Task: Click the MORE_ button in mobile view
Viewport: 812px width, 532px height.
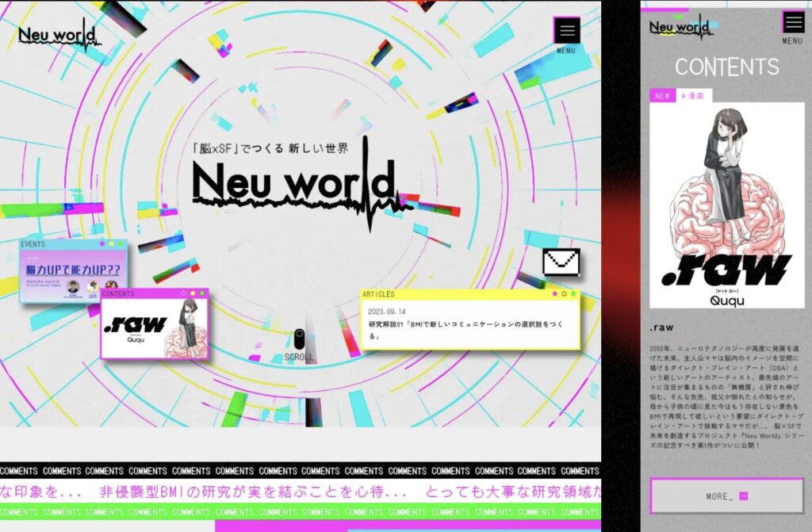Action: click(x=726, y=496)
